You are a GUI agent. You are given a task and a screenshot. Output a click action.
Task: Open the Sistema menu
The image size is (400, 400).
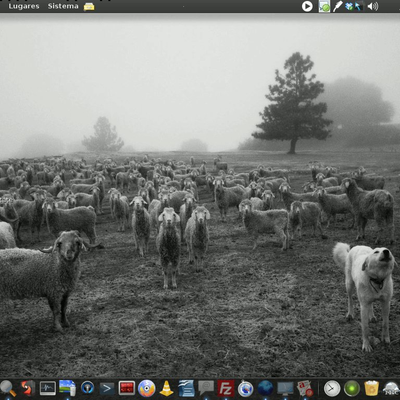(63, 6)
